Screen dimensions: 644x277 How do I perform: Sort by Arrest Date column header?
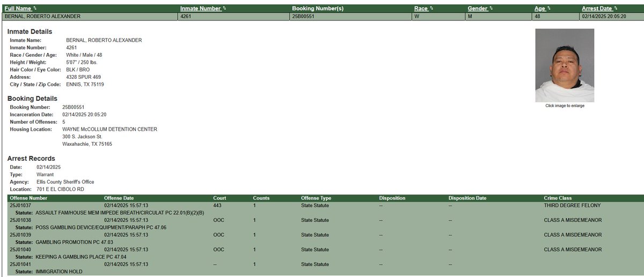pyautogui.click(x=597, y=9)
